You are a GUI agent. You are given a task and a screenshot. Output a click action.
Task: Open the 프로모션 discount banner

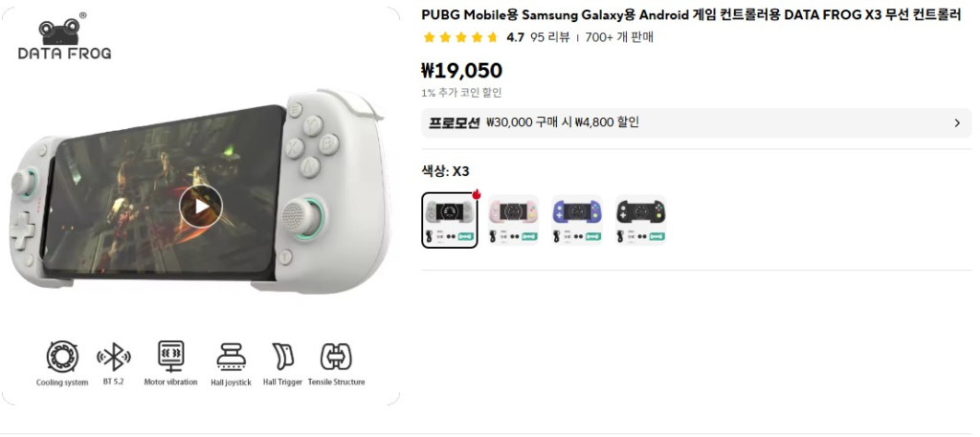(x=697, y=123)
